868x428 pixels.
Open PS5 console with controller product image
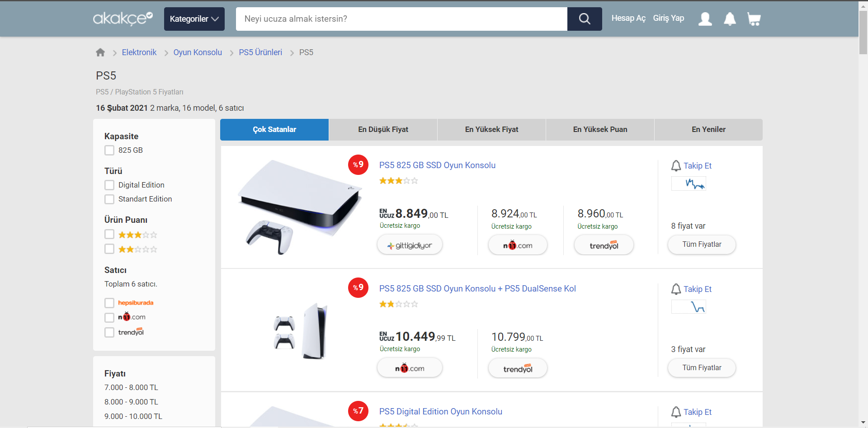[x=299, y=207]
